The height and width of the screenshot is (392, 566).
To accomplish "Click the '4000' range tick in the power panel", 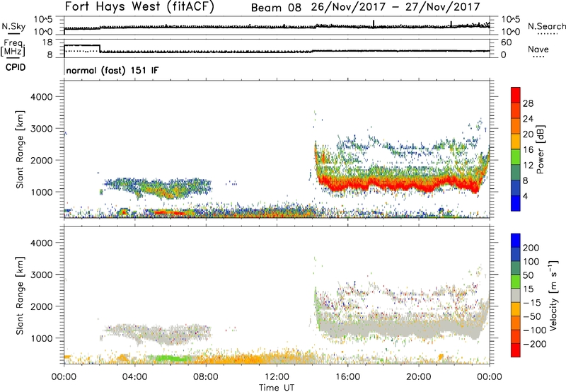I will (42, 97).
